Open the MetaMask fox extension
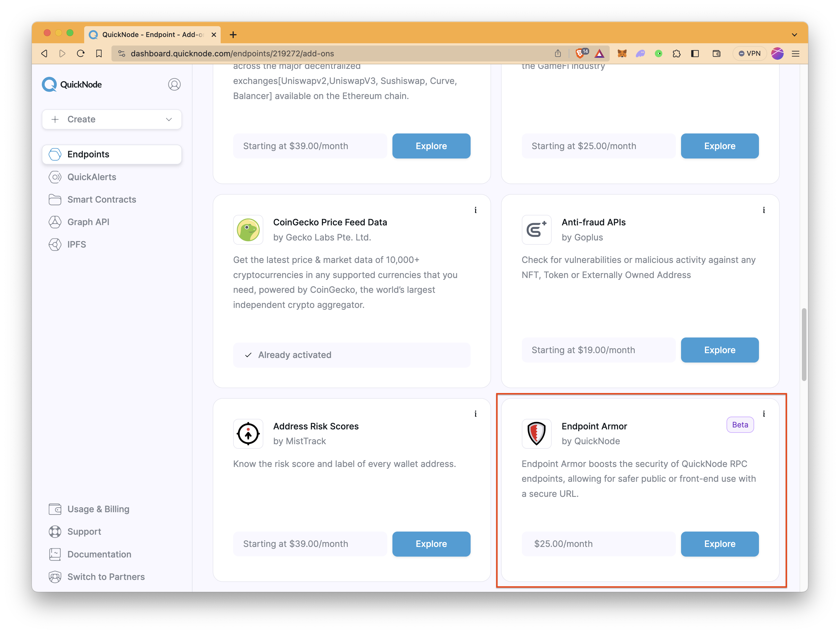840x634 pixels. pyautogui.click(x=622, y=53)
